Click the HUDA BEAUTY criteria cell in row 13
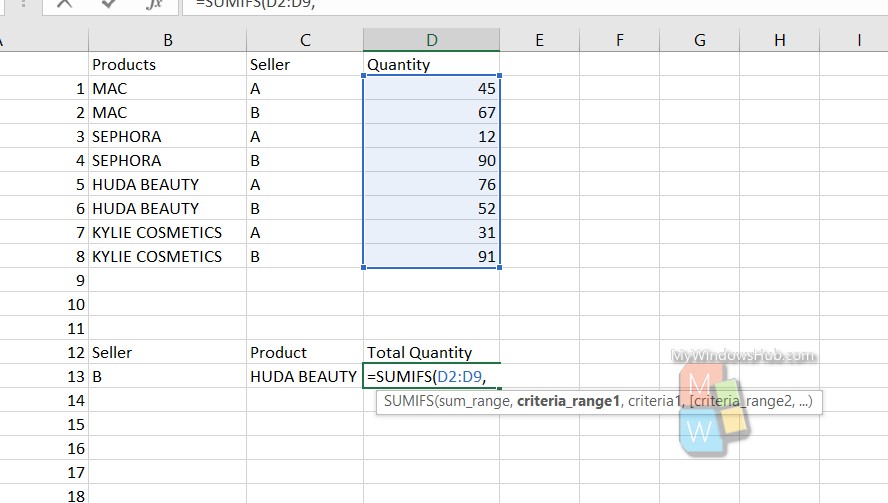 pyautogui.click(x=305, y=377)
